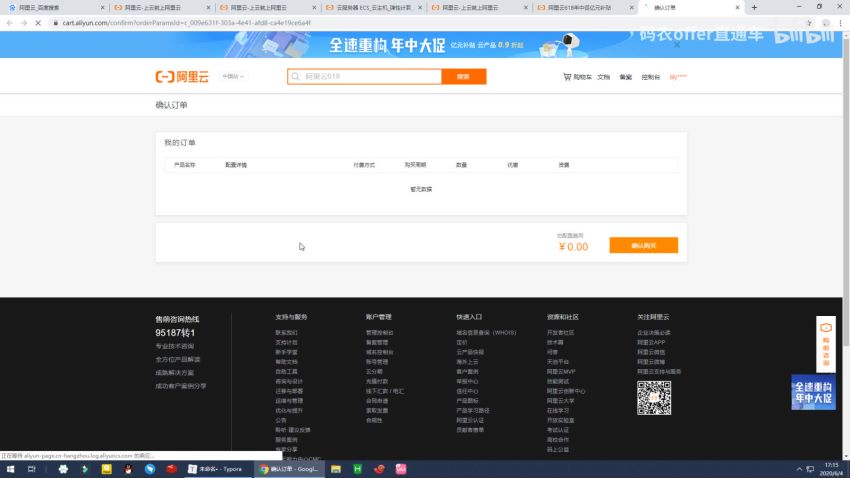Stop loading the page in browser toolbar
Screen dimensions: 850x478
37,22
